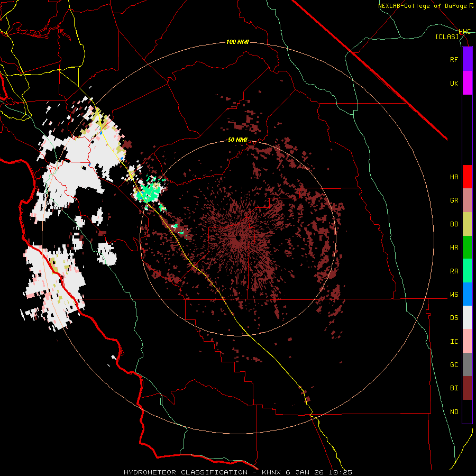Click the GC legend label

(454, 365)
